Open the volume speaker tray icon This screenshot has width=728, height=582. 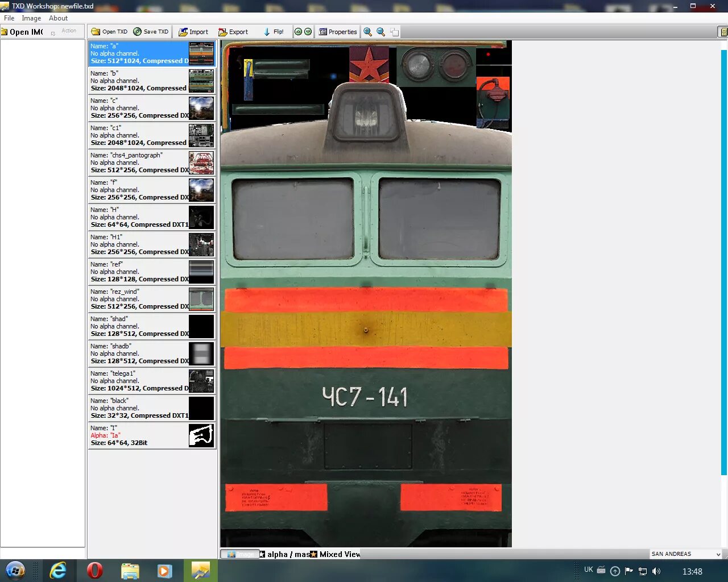click(656, 571)
